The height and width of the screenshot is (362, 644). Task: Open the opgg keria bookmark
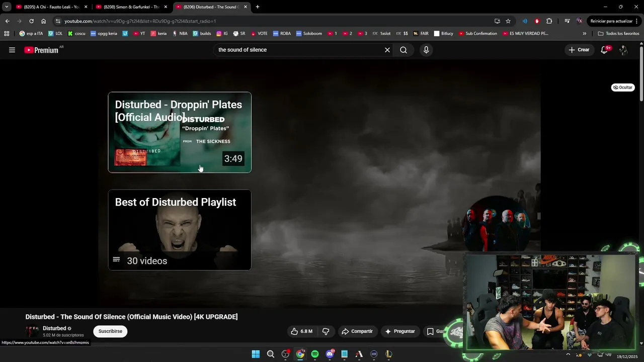coord(104,34)
